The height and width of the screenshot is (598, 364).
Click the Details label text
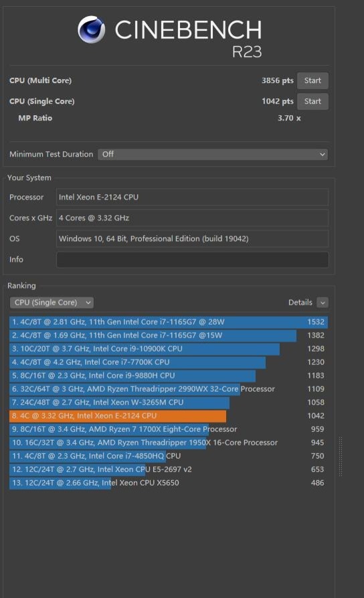tap(300, 303)
